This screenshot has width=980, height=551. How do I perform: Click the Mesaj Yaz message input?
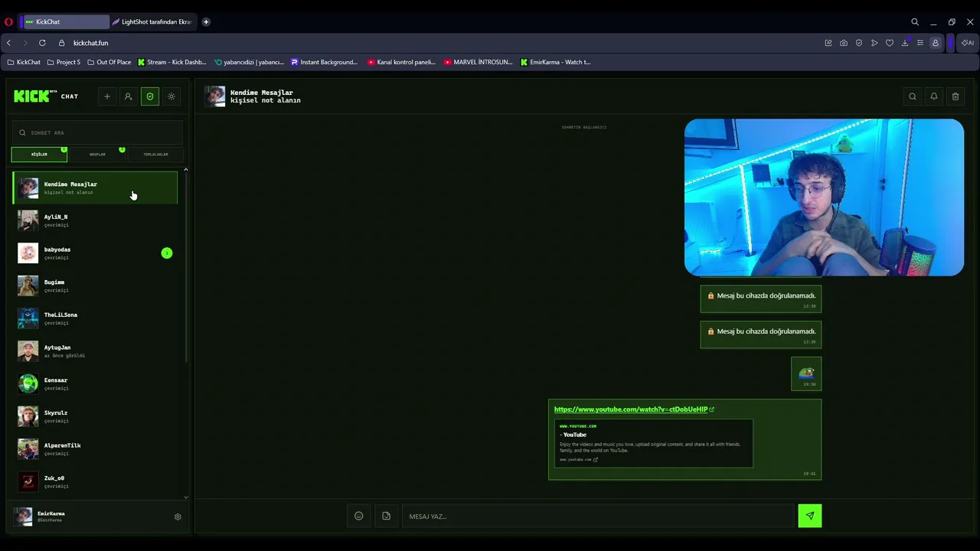[x=597, y=517]
